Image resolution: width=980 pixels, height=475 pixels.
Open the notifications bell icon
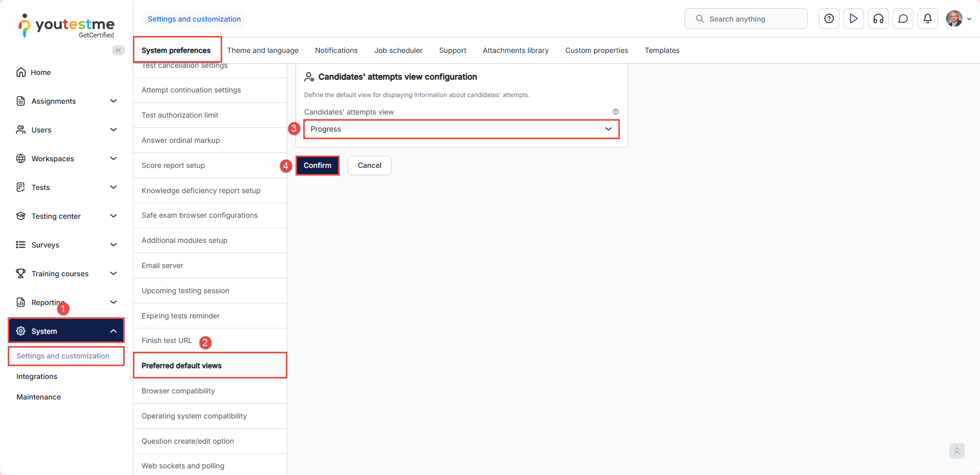927,19
